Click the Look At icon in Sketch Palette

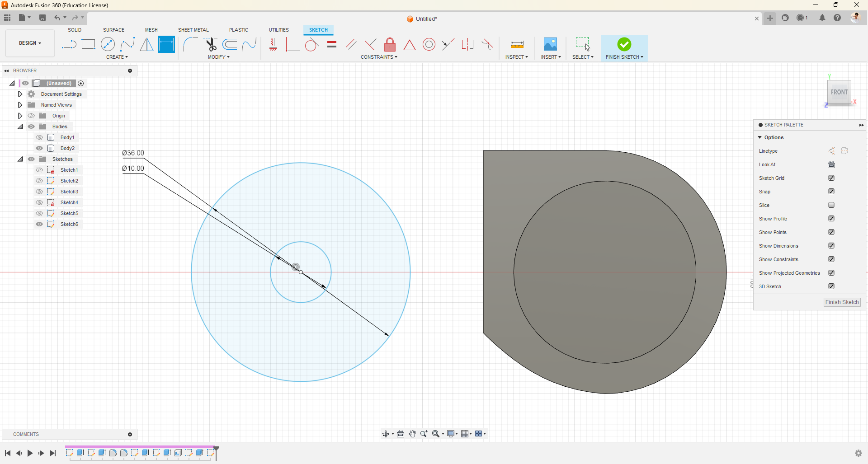point(831,164)
